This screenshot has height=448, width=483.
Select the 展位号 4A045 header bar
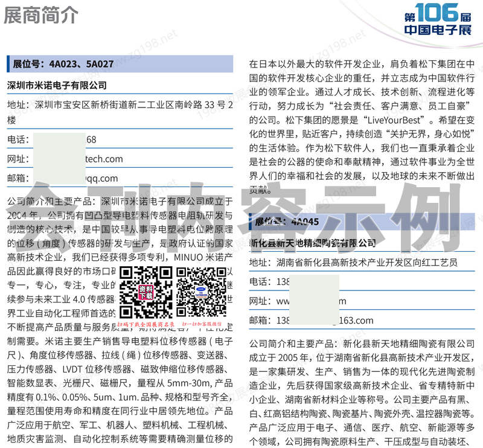362,222
